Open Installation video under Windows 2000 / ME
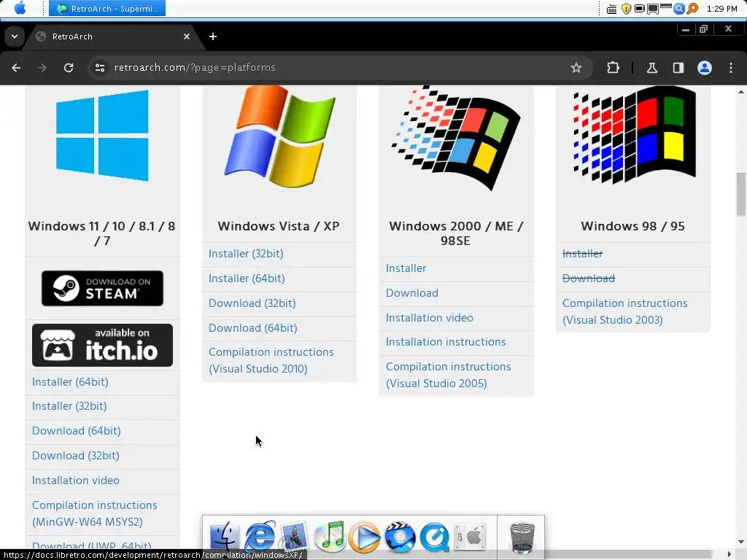Viewport: 747px width, 560px height. (429, 318)
